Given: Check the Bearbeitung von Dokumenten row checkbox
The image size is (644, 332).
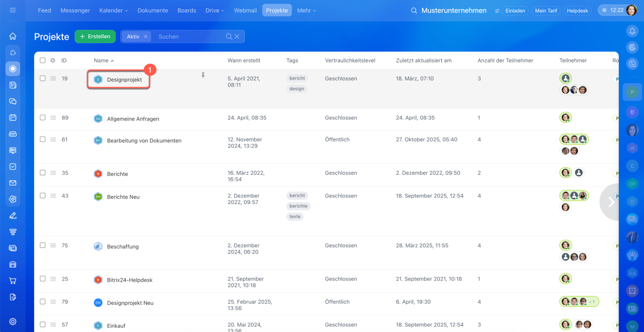Looking at the screenshot, I should 43,140.
